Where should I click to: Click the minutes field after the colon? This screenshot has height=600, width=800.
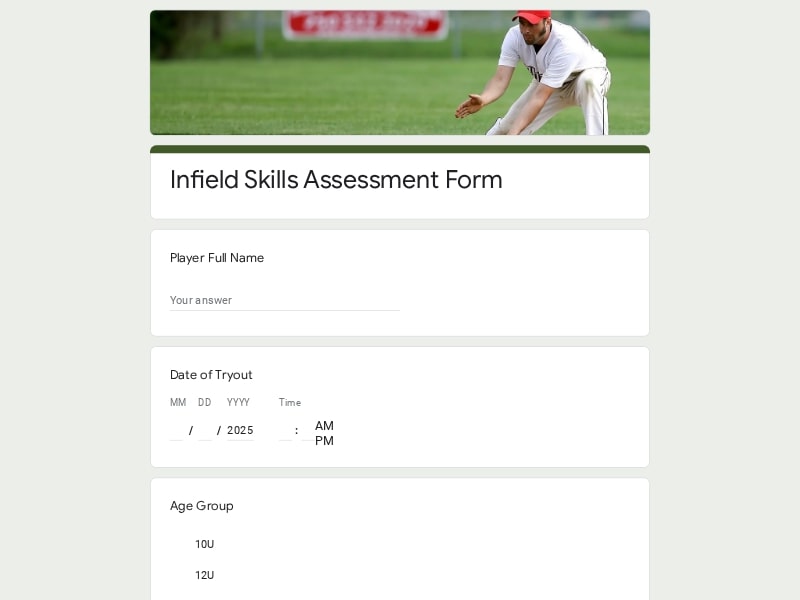308,431
